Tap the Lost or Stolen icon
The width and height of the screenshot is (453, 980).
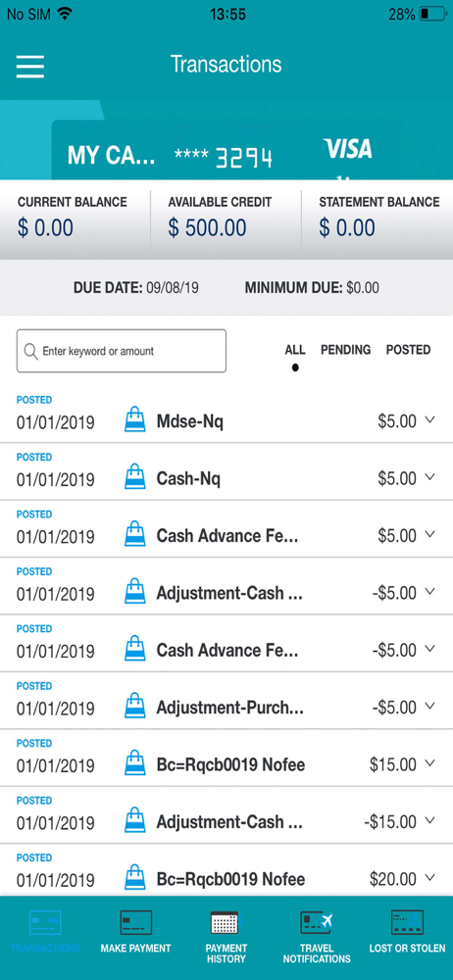407,922
